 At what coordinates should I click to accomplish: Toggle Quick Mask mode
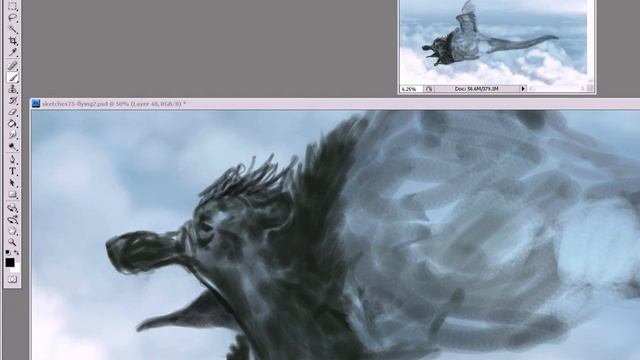point(13,280)
